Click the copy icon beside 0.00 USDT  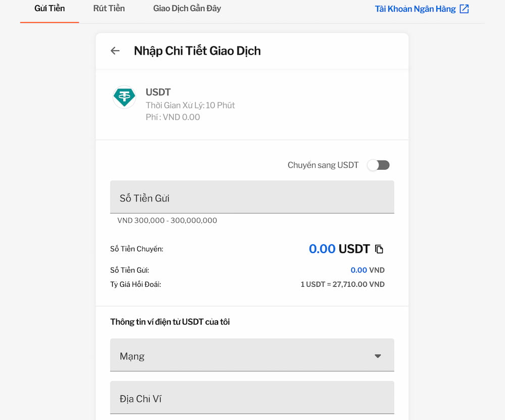point(379,248)
